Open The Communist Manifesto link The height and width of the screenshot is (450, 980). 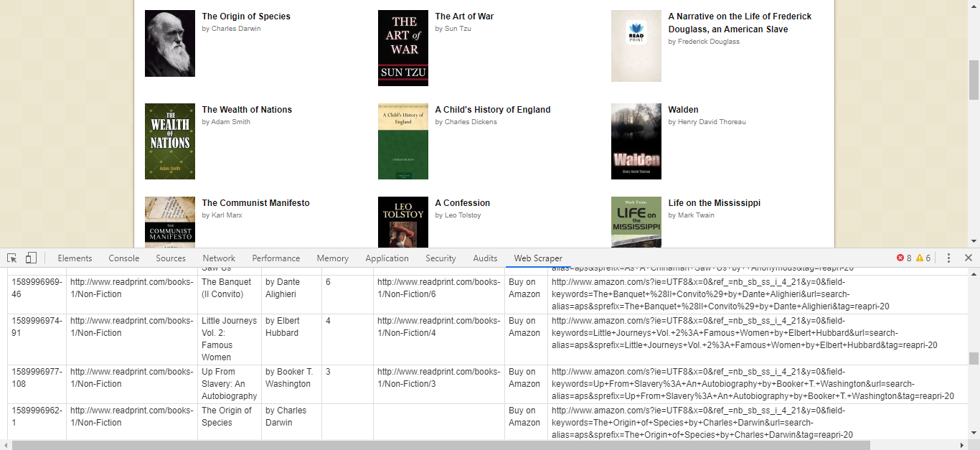(x=255, y=203)
